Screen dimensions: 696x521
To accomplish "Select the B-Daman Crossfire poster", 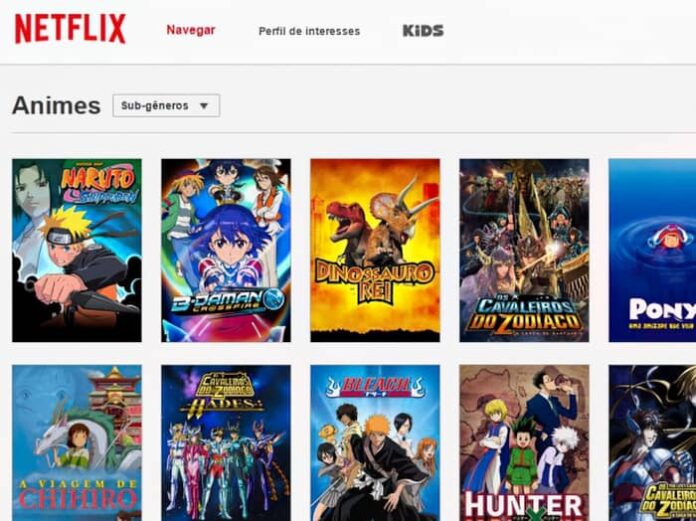I will pyautogui.click(x=226, y=250).
